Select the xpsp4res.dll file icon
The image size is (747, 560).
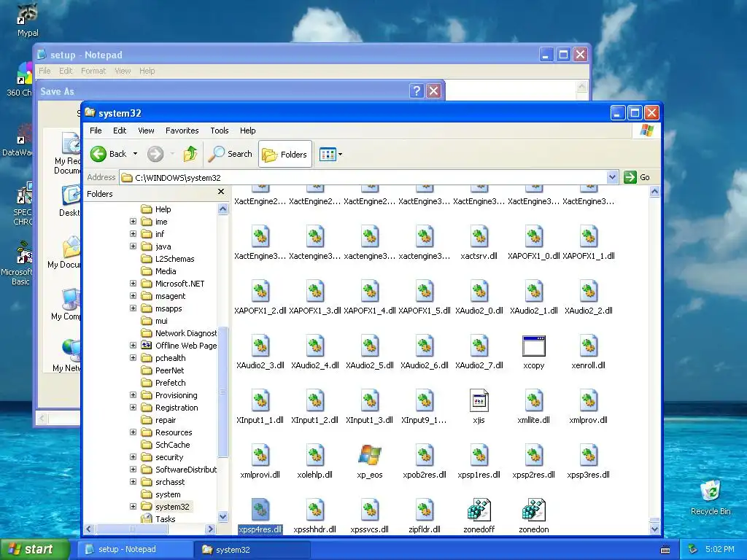click(x=260, y=510)
